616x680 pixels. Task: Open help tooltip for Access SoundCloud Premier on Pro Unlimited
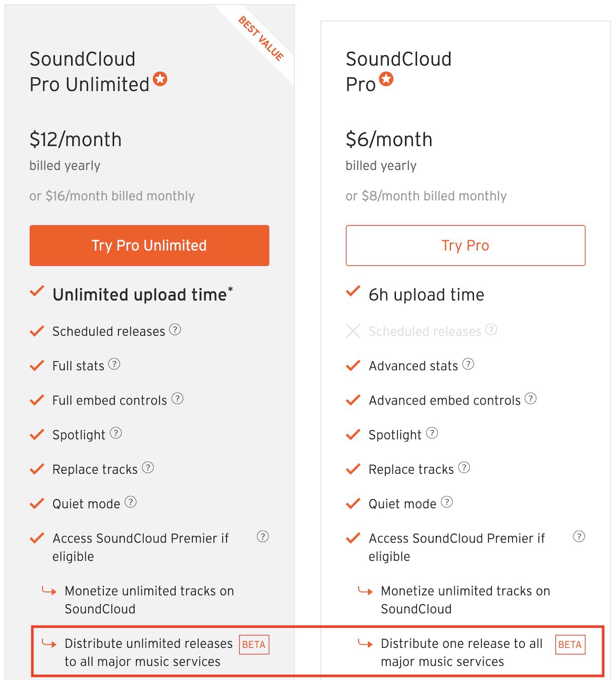[262, 537]
